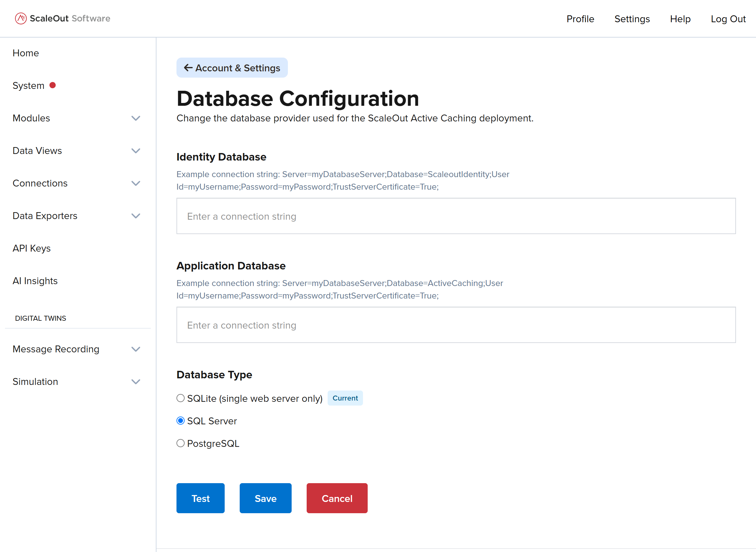
Task: Click the Database Configuration heading
Action: tap(298, 99)
